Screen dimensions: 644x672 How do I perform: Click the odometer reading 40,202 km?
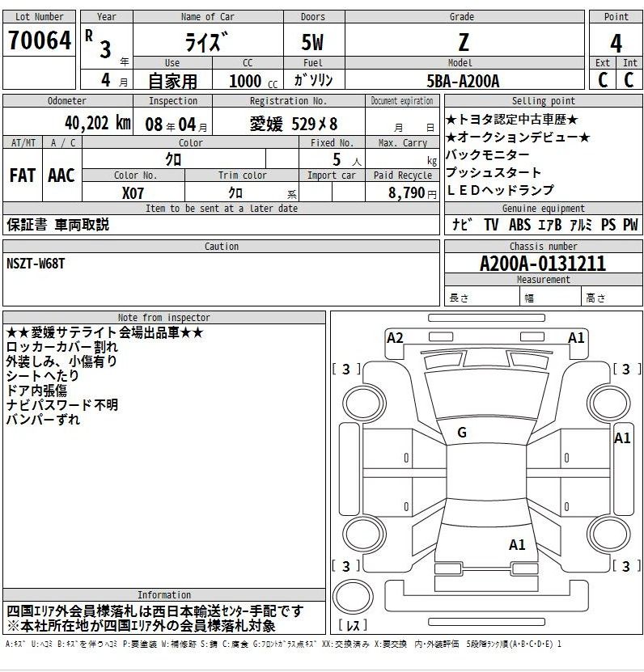tap(98, 123)
